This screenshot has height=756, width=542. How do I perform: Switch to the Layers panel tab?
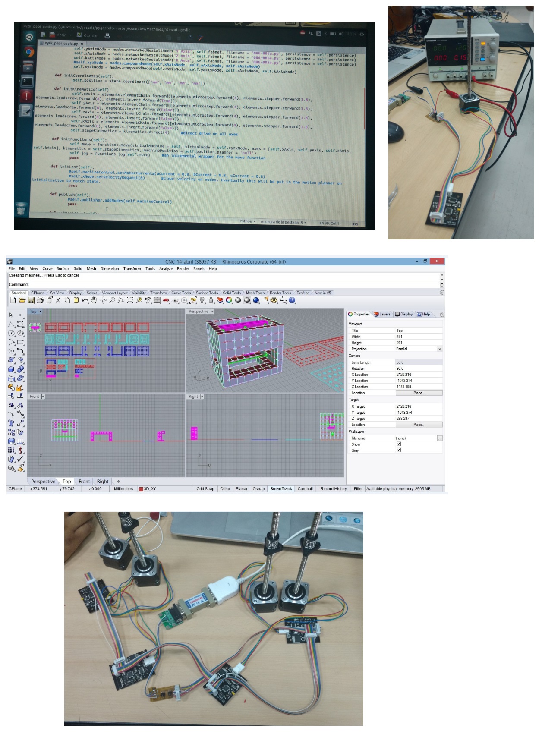pyautogui.click(x=382, y=314)
